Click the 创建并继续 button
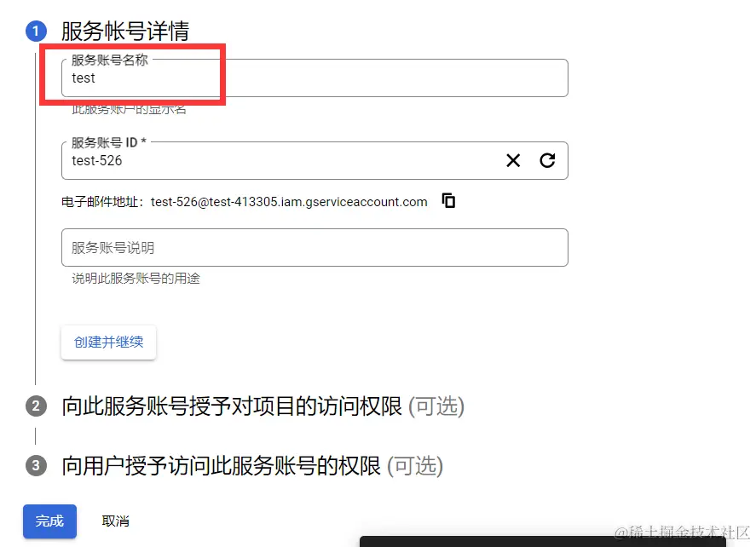756x547 pixels. point(108,343)
